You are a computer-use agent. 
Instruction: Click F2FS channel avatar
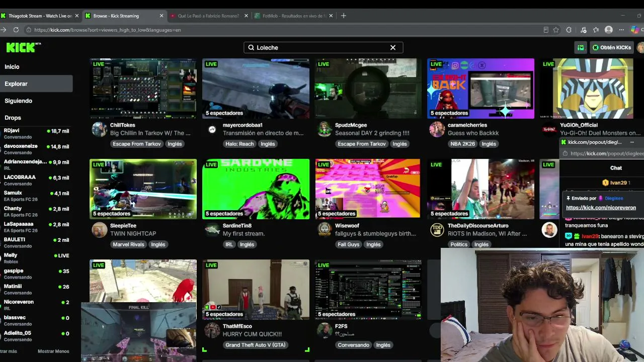[x=325, y=330]
